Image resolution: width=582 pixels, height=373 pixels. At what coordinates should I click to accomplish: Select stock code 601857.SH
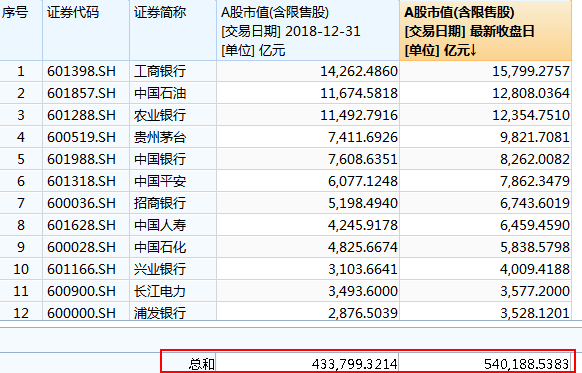point(81,93)
